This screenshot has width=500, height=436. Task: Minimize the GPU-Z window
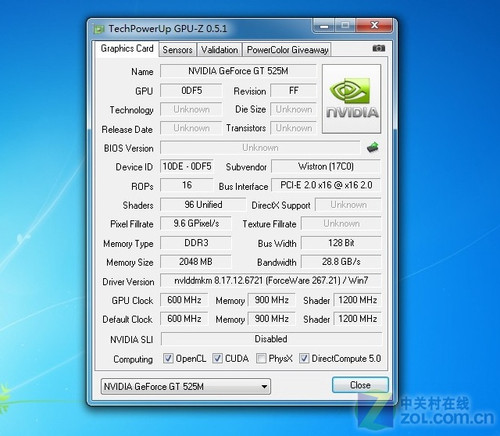324,26
